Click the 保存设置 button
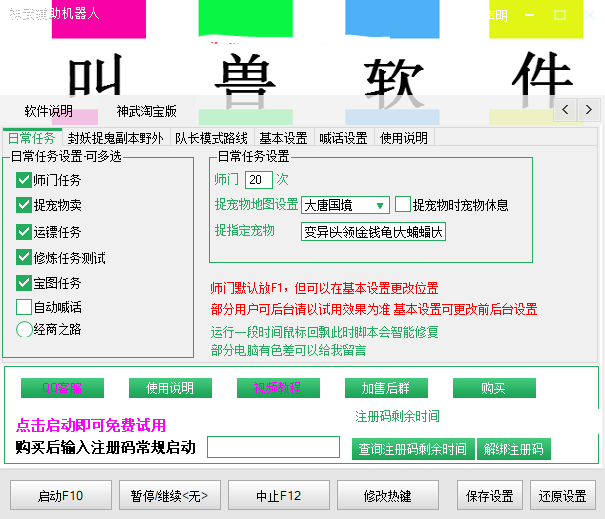 [490, 495]
